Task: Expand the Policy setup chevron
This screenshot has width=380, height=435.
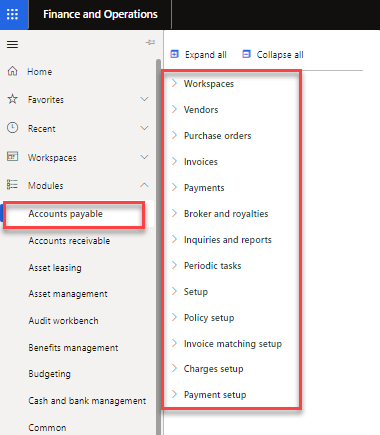Action: pos(174,317)
